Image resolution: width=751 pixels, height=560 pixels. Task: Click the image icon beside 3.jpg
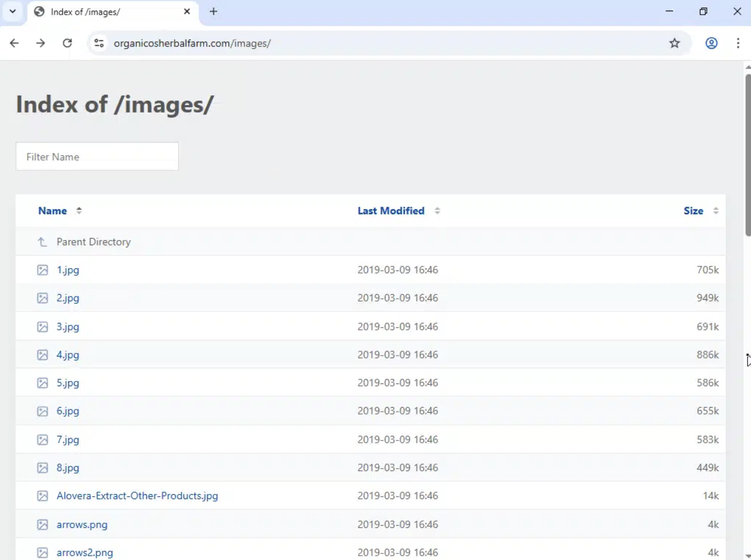(43, 327)
